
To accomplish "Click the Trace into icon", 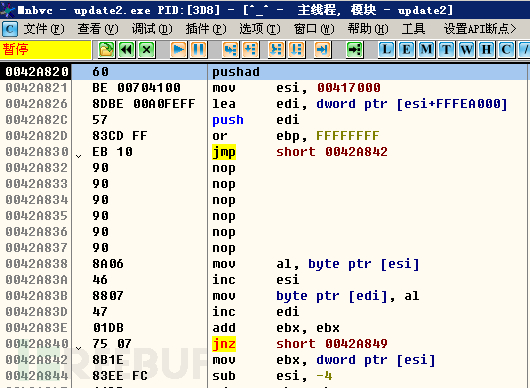I will click(x=276, y=50).
